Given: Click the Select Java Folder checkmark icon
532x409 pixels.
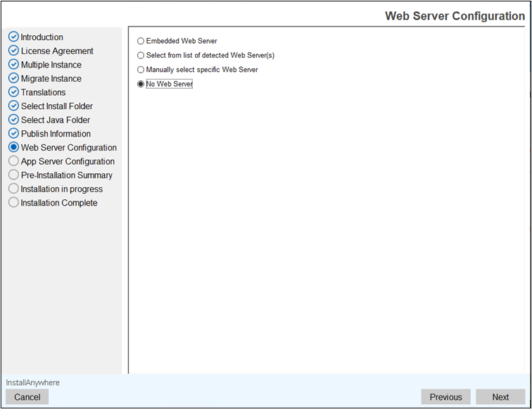Looking at the screenshot, I should coord(13,120).
